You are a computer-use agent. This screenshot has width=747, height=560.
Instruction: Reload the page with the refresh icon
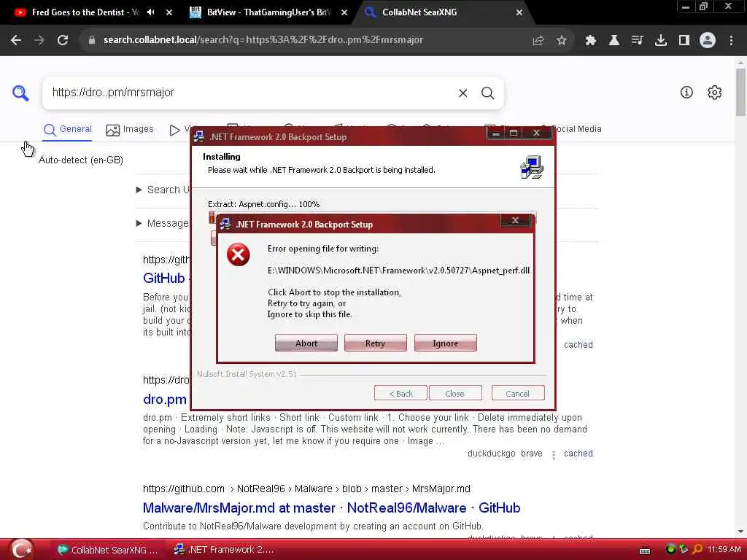pos(63,40)
